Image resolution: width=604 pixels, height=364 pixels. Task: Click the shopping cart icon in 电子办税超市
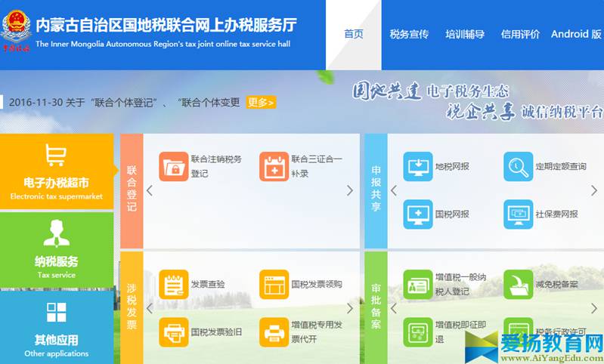tap(56, 155)
